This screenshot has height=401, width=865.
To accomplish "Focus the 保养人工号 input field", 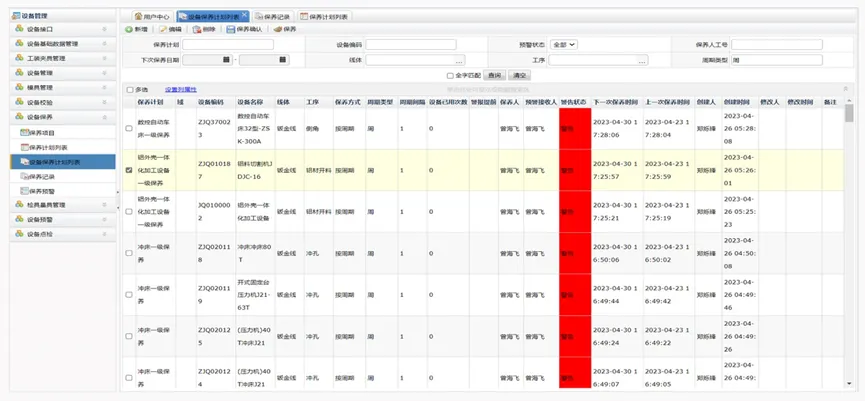I will [777, 45].
